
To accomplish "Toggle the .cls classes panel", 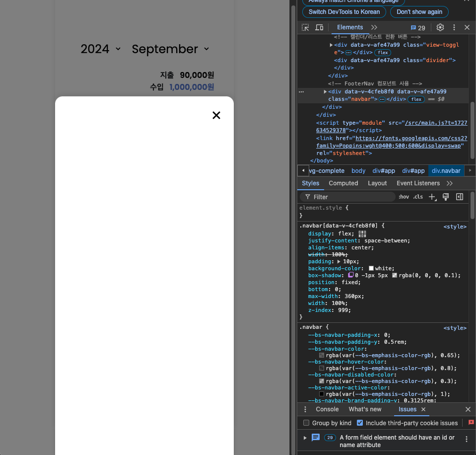I will tap(418, 197).
